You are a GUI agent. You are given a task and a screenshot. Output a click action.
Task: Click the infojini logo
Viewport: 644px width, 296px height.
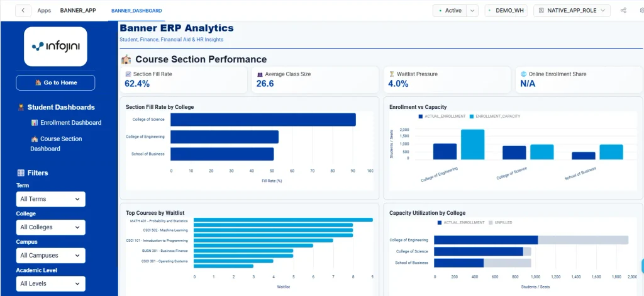coord(55,47)
